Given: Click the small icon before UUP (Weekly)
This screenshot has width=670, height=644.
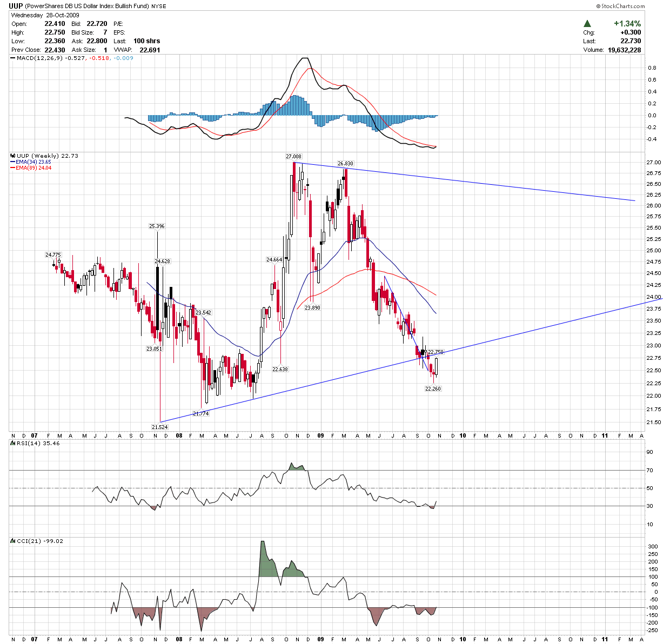Looking at the screenshot, I should coord(13,156).
